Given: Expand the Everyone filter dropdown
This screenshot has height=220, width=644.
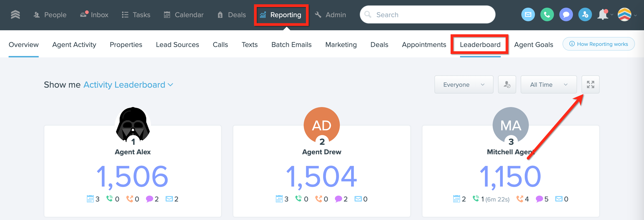Looking at the screenshot, I should point(463,84).
